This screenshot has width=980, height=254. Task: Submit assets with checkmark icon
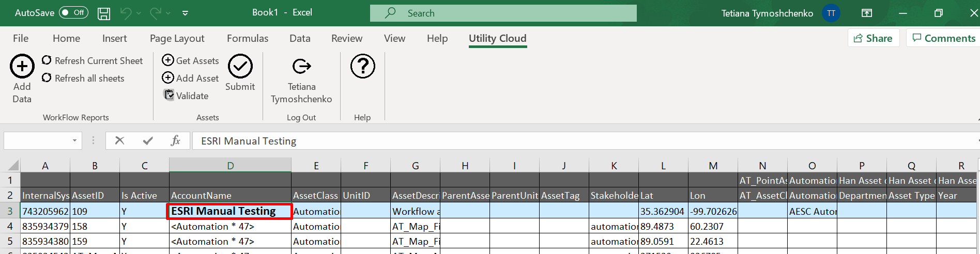240,67
